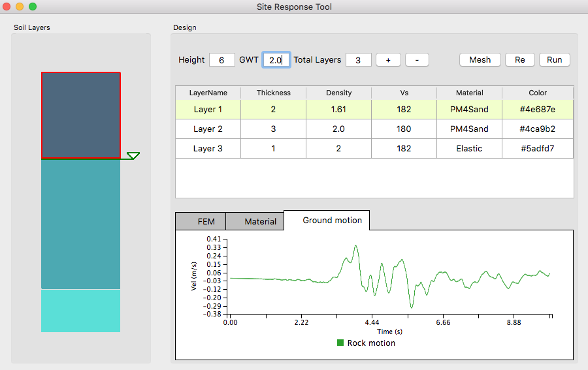This screenshot has width=588, height=370.
Task: Open the Material tab
Action: [255, 221]
